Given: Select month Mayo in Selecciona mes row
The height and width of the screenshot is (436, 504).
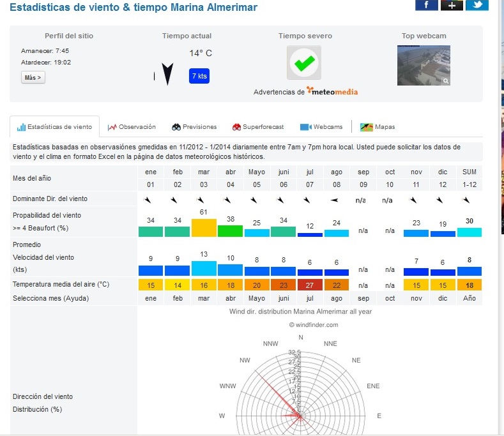Looking at the screenshot, I should pyautogui.click(x=257, y=298).
